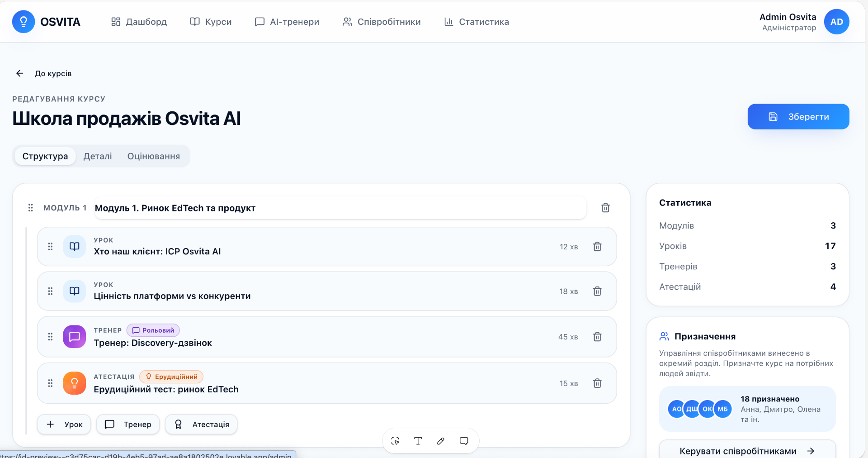
Task: Save the course with Зберегти
Action: 798,117
